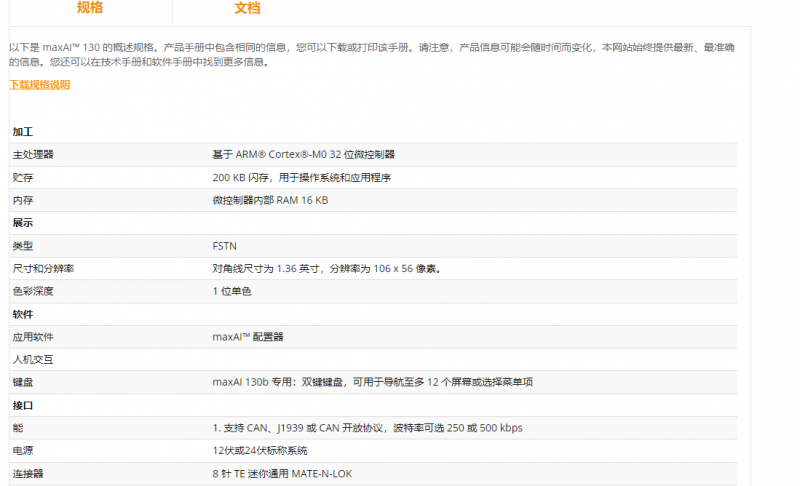Click the 尺寸和分辨率 row label

pos(43,269)
